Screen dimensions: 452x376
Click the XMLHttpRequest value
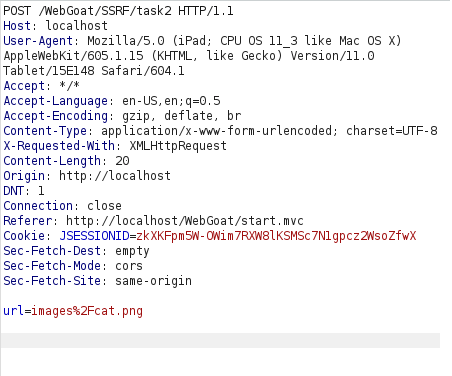[178, 146]
